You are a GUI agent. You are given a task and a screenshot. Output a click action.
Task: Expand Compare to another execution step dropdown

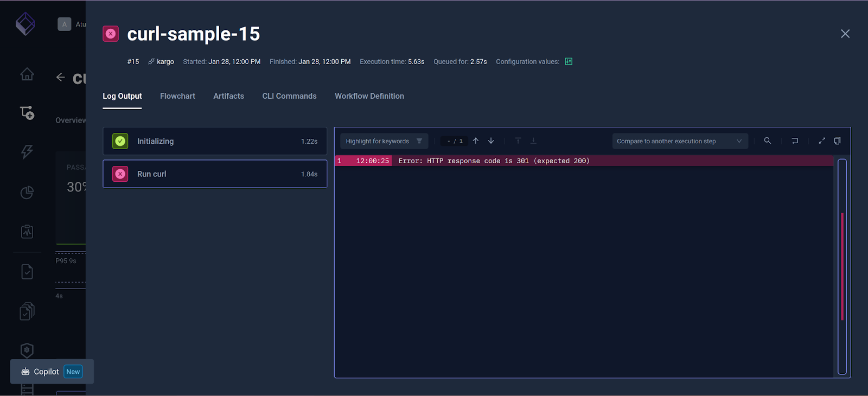pyautogui.click(x=680, y=141)
